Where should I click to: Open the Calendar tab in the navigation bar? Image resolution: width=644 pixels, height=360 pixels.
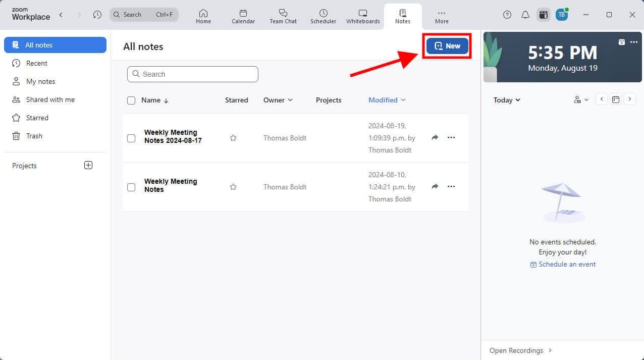[243, 15]
